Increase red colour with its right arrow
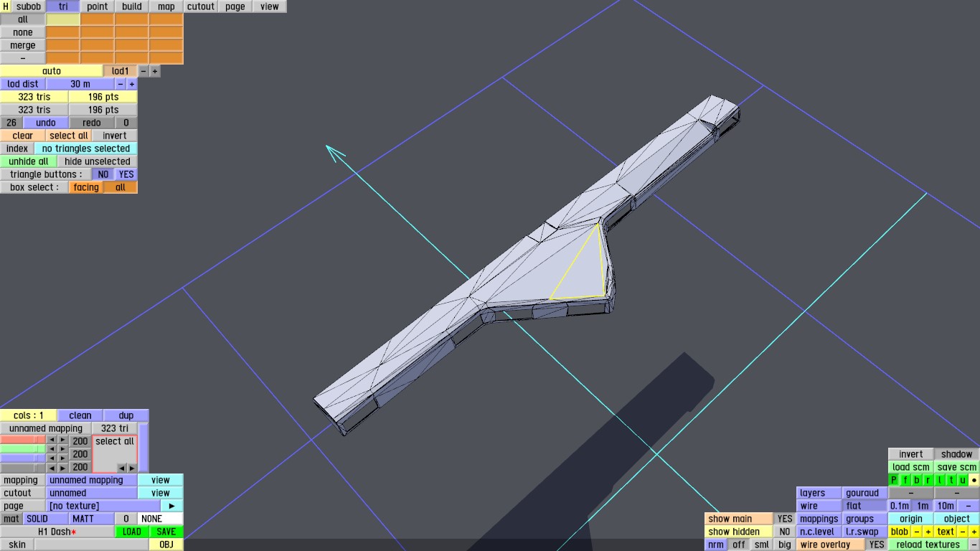Viewport: 980px width, 551px height. tap(63, 440)
